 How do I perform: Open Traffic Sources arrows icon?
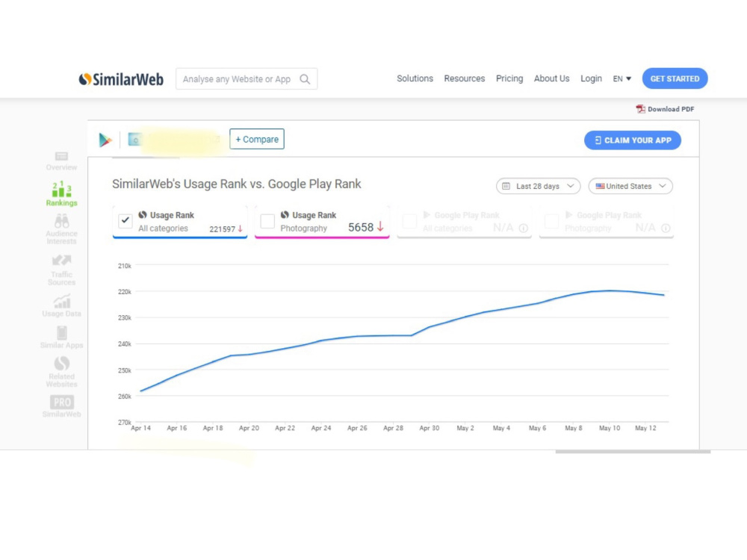pos(61,261)
